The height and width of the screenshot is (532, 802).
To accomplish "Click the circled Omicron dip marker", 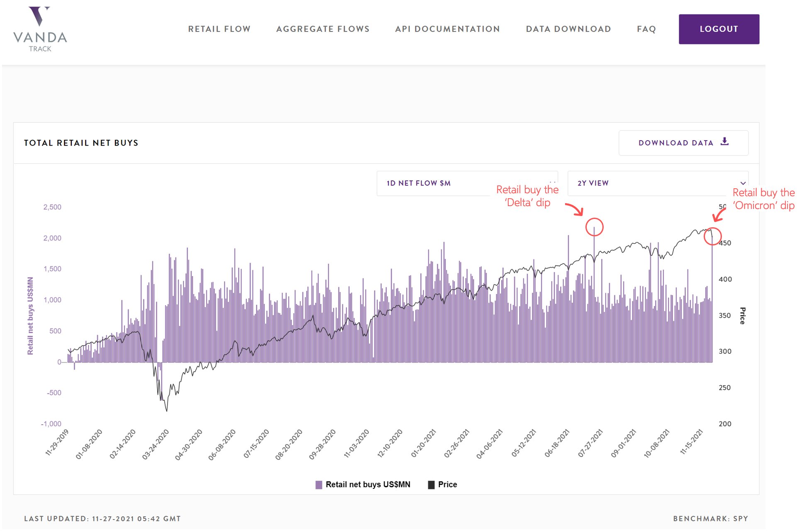I will point(712,237).
